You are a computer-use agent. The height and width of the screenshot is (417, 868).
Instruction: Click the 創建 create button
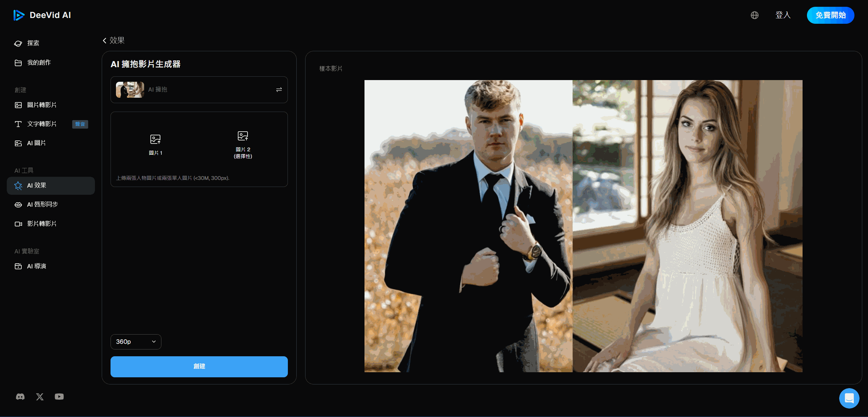coord(199,366)
